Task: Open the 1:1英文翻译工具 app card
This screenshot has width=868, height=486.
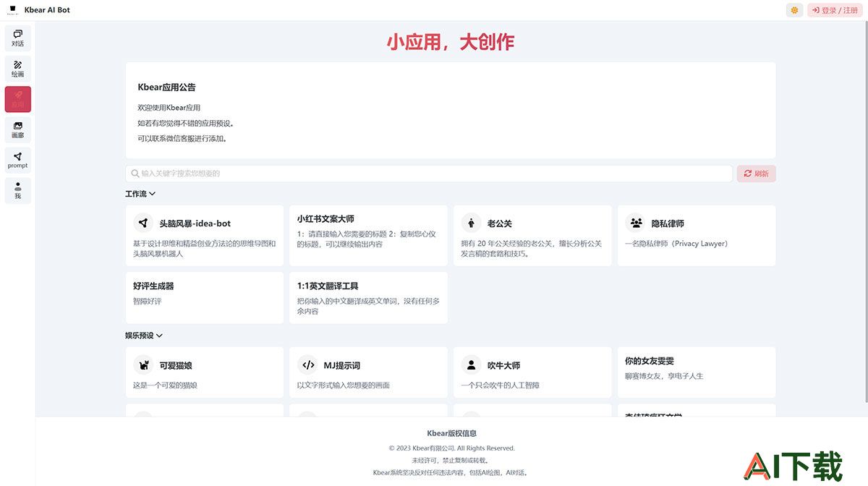Action: coord(368,298)
